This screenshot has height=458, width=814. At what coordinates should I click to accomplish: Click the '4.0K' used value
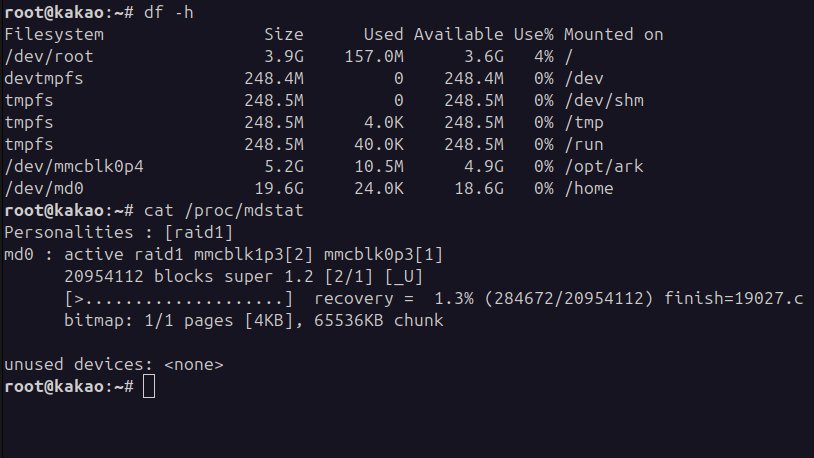click(x=384, y=123)
